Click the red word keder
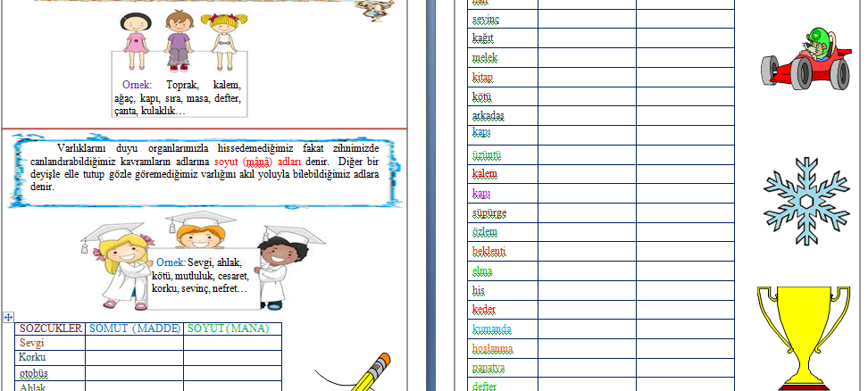The image size is (868, 391). (483, 310)
